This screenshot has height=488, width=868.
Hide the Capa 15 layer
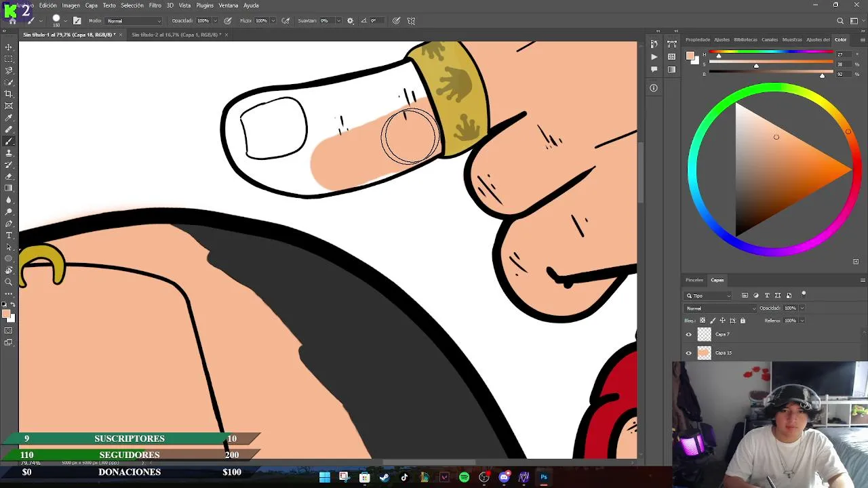click(689, 353)
